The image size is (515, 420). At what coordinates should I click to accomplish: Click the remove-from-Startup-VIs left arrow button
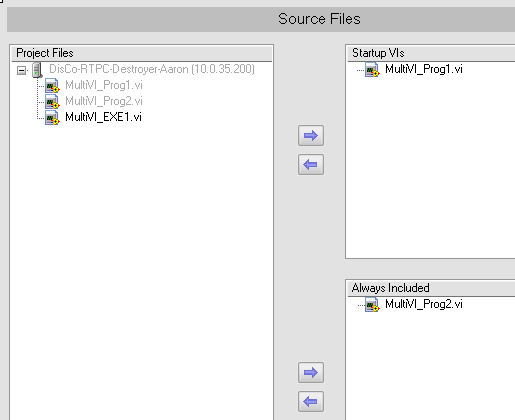click(x=311, y=164)
